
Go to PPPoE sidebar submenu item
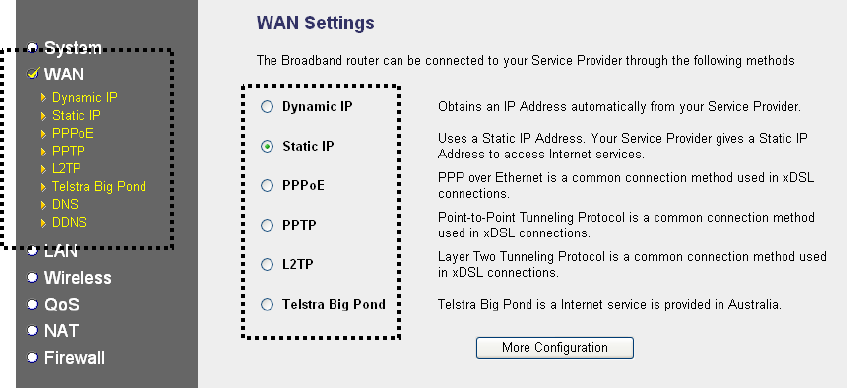[x=72, y=133]
